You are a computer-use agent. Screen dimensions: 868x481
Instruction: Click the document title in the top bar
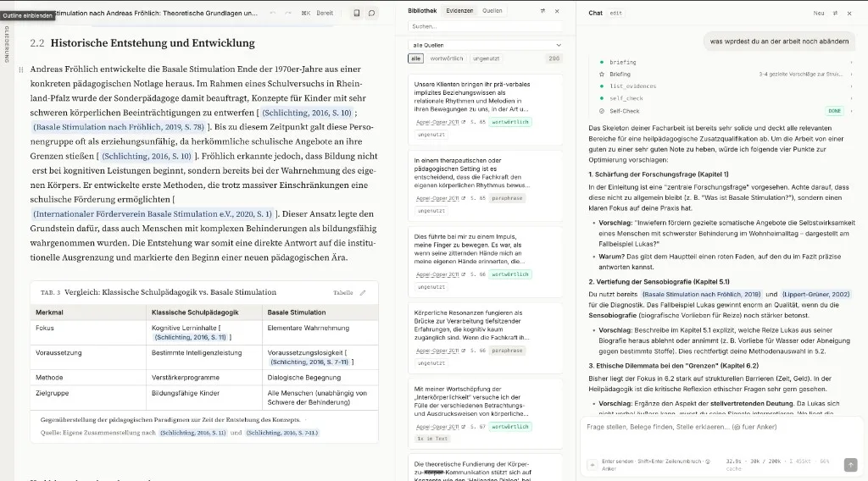coord(157,13)
